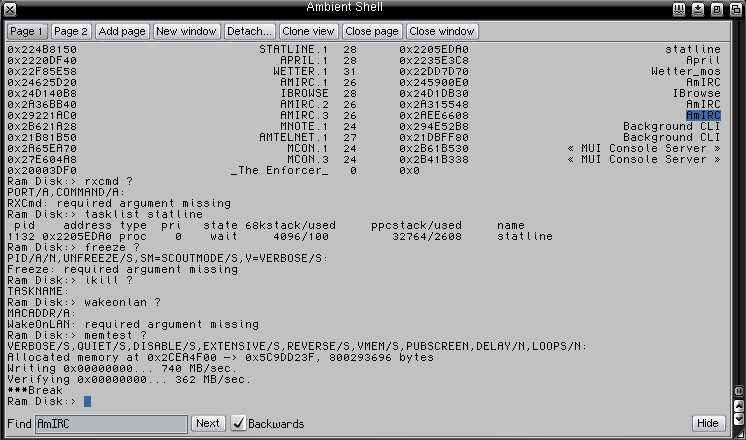Click the Detach... button
Screen dimensions: 746x440
tap(249, 31)
